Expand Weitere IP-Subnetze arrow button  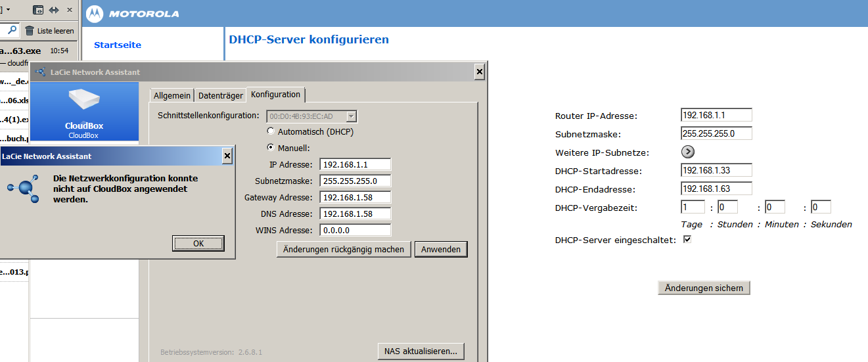[688, 152]
